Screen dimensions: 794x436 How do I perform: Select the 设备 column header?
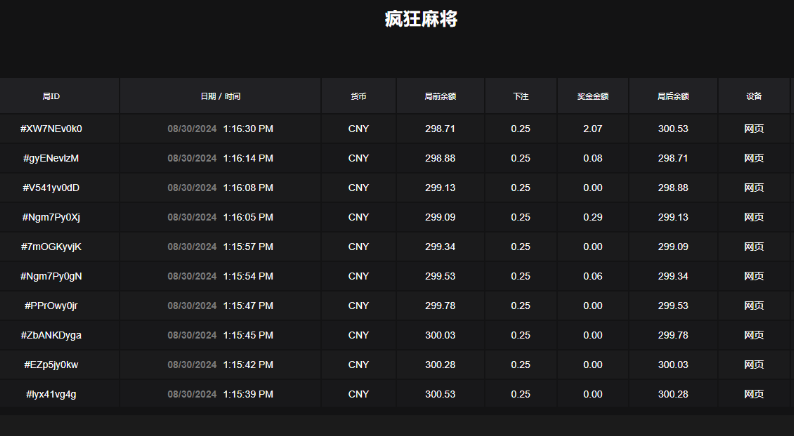[x=754, y=97]
